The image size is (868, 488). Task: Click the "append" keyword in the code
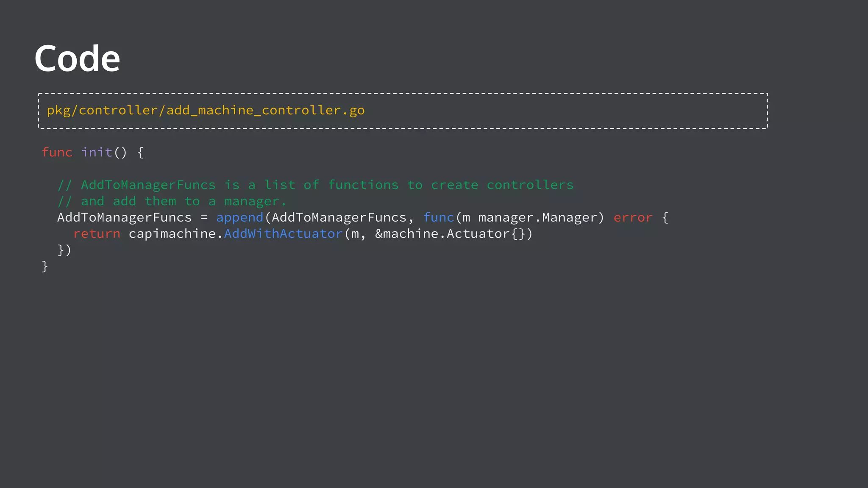(x=240, y=218)
